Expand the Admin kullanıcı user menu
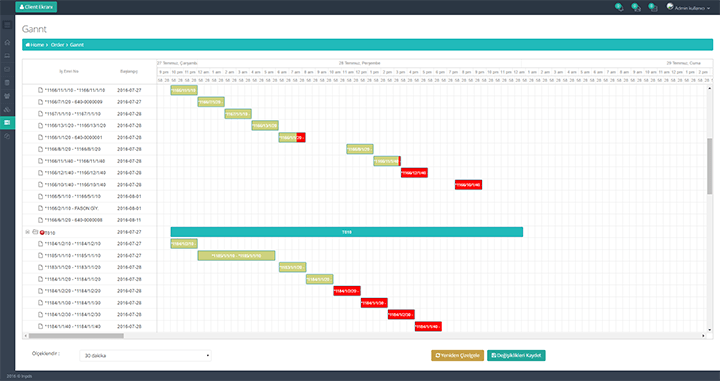Viewport: 720px width, 381px height. 688,7
